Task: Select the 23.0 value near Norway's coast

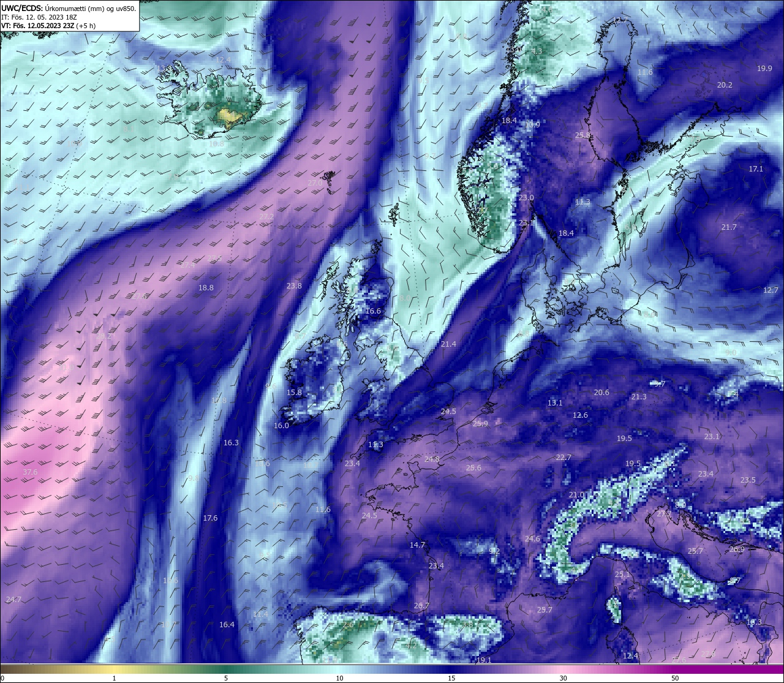Action: 526,197
